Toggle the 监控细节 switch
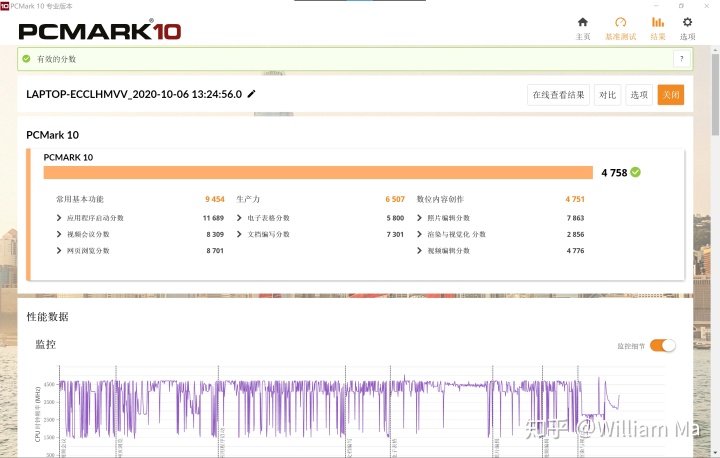Image resolution: width=720 pixels, height=458 pixels. coord(663,345)
